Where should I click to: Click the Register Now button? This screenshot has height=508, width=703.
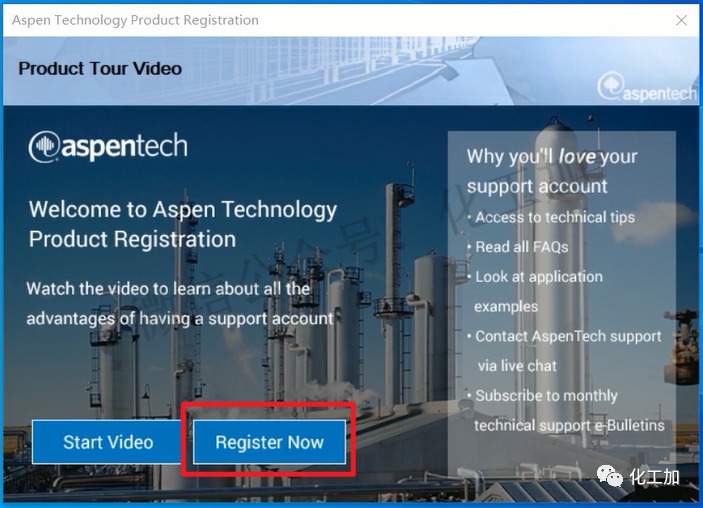[269, 442]
